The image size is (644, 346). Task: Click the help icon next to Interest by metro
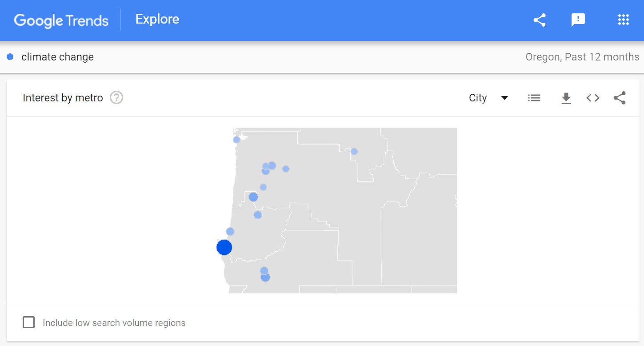pyautogui.click(x=116, y=97)
